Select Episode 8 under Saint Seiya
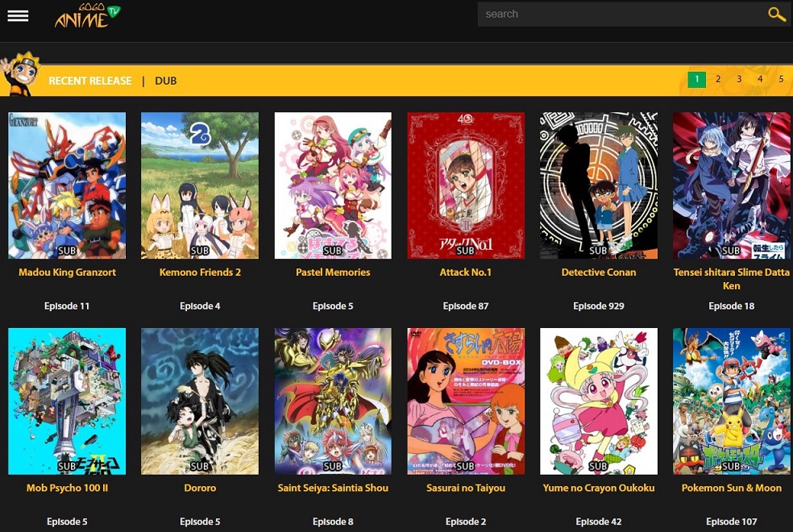Viewport: 793px width, 532px height. coord(333,522)
